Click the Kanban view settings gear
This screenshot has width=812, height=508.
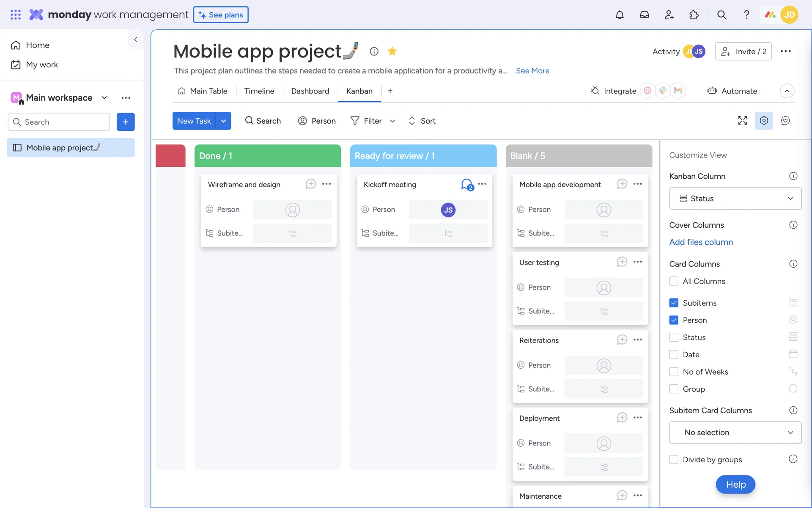pyautogui.click(x=763, y=121)
